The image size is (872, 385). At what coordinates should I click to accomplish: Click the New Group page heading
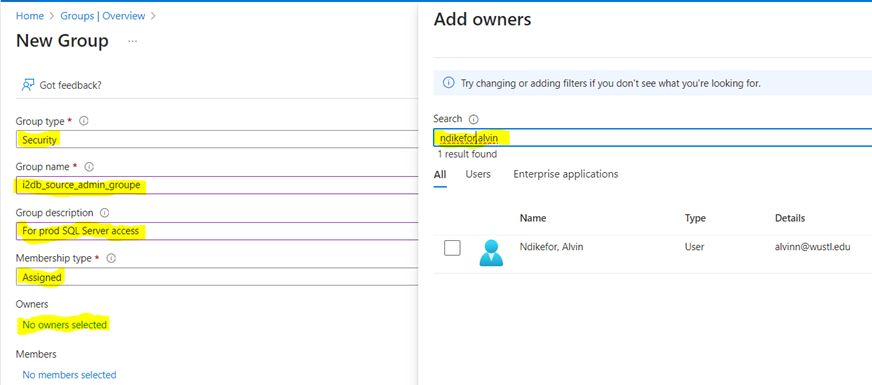coord(62,41)
